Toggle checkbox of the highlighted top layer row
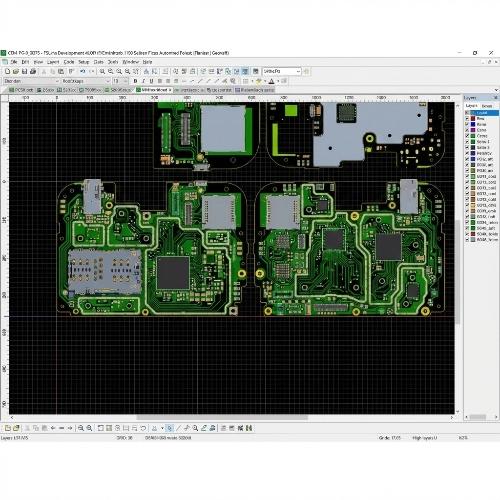 pyautogui.click(x=467, y=113)
